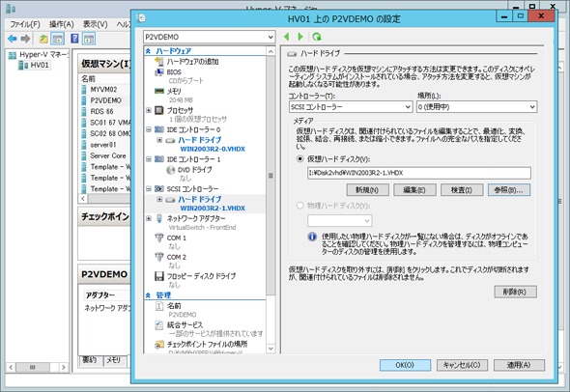Click the green refresh icon in settings

(317, 37)
